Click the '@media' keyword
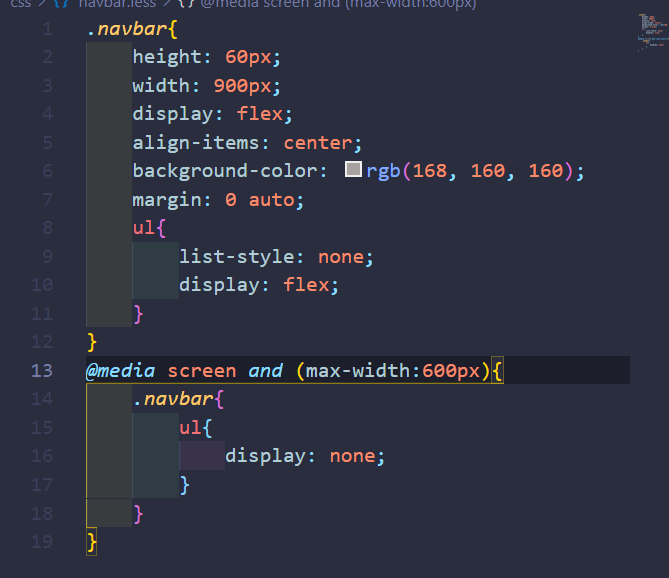 (x=121, y=371)
